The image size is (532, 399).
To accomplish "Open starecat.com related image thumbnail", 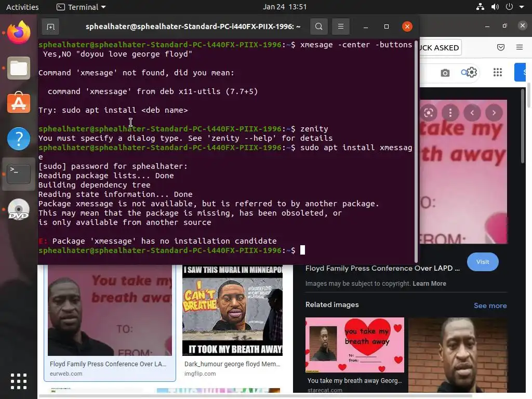I will pyautogui.click(x=355, y=345).
